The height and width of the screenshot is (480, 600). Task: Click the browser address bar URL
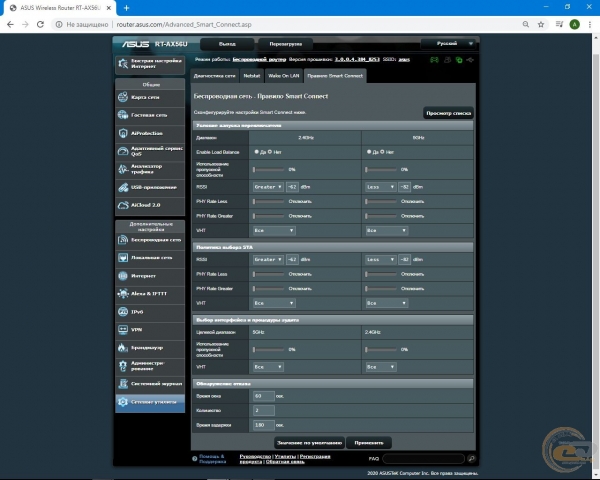click(x=184, y=24)
